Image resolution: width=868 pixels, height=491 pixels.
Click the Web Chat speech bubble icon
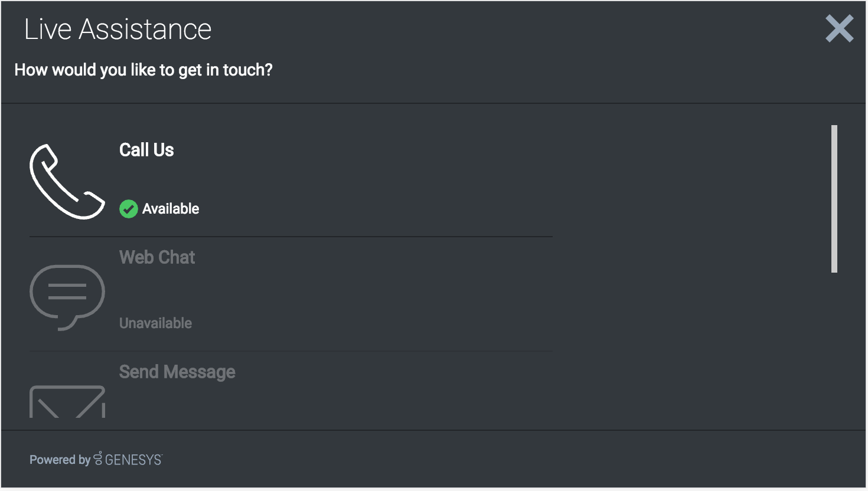(x=67, y=296)
